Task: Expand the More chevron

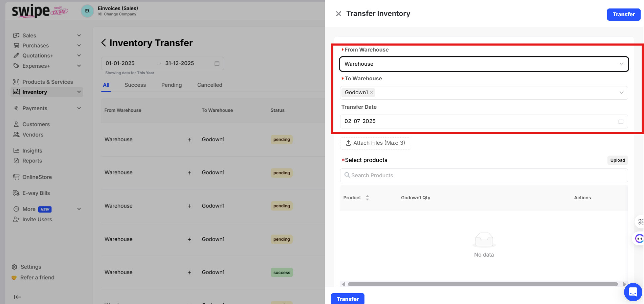Action: click(x=79, y=209)
